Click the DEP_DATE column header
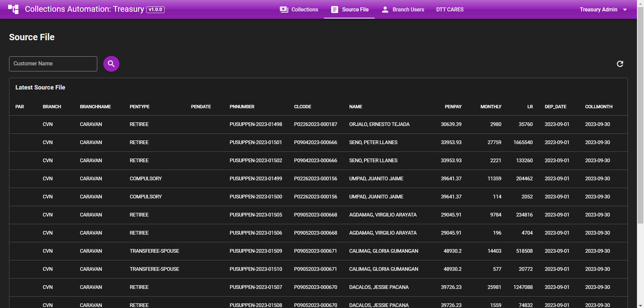Screen dimensions: 644x308 (555, 107)
